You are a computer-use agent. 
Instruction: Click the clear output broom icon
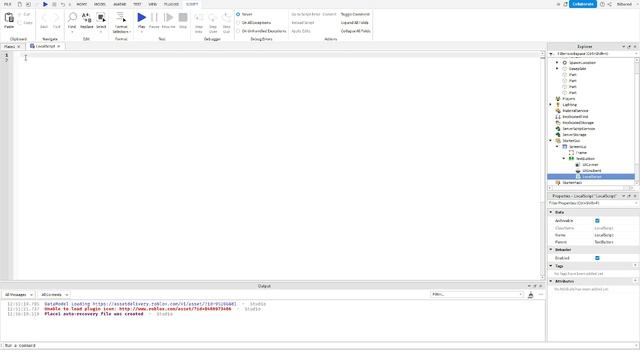(531, 295)
